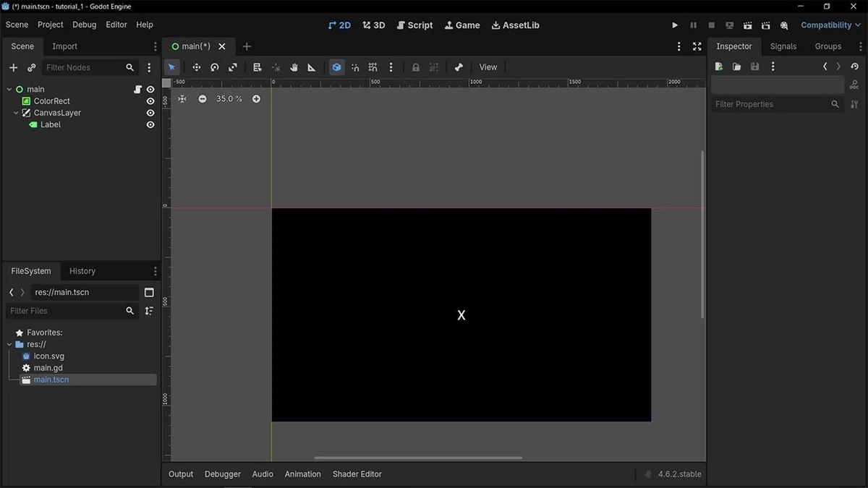868x488 pixels.
Task: Switch to the Import tab
Action: point(64,46)
